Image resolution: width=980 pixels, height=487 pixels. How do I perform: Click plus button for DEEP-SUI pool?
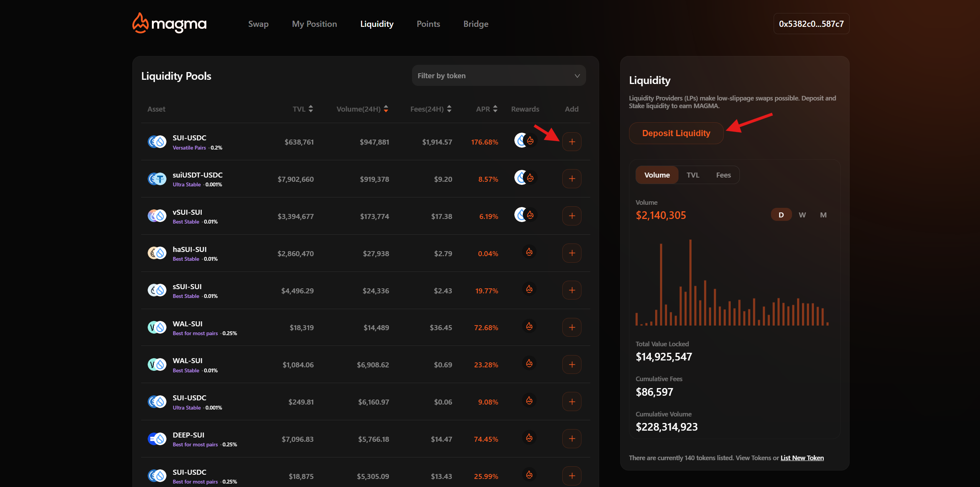572,439
